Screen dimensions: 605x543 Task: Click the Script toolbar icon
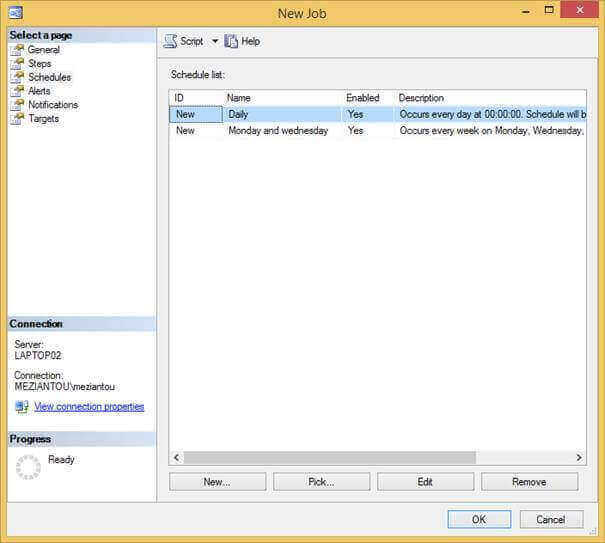170,41
